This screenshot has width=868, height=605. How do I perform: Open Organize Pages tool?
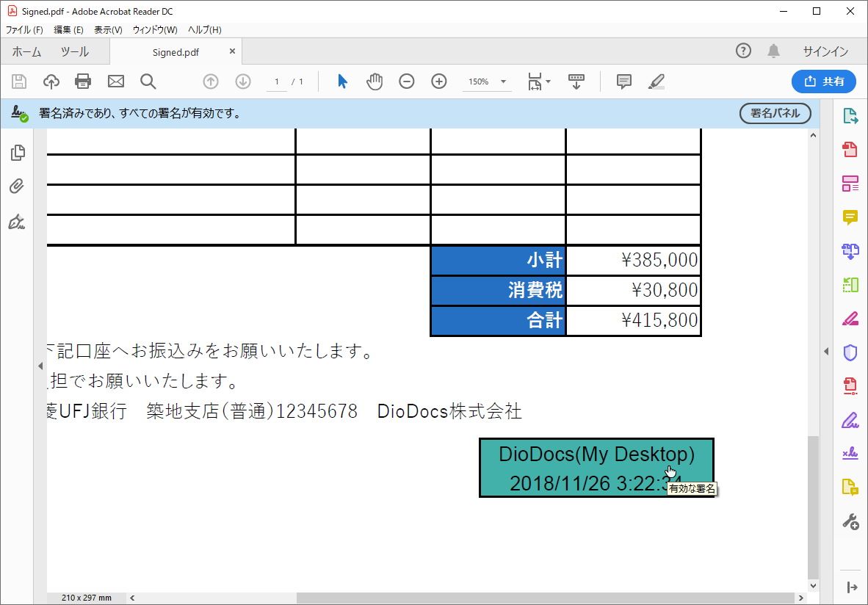coord(850,284)
